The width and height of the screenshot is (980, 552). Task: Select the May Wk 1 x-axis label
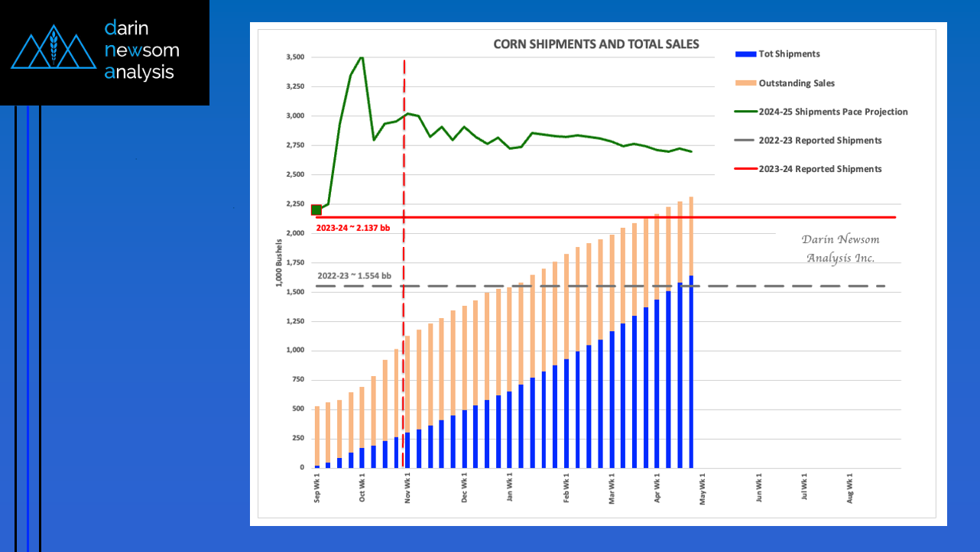tap(703, 488)
